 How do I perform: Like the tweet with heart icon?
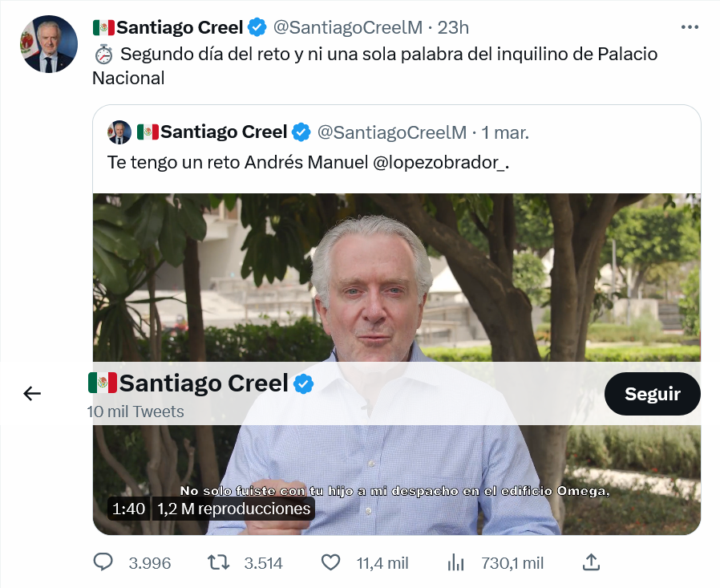[330, 562]
